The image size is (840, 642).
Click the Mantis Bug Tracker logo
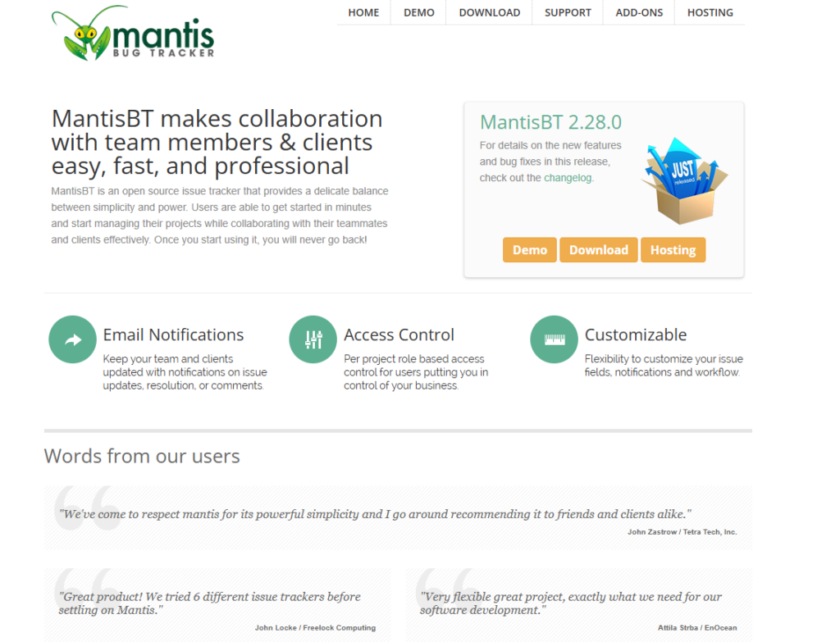(133, 34)
